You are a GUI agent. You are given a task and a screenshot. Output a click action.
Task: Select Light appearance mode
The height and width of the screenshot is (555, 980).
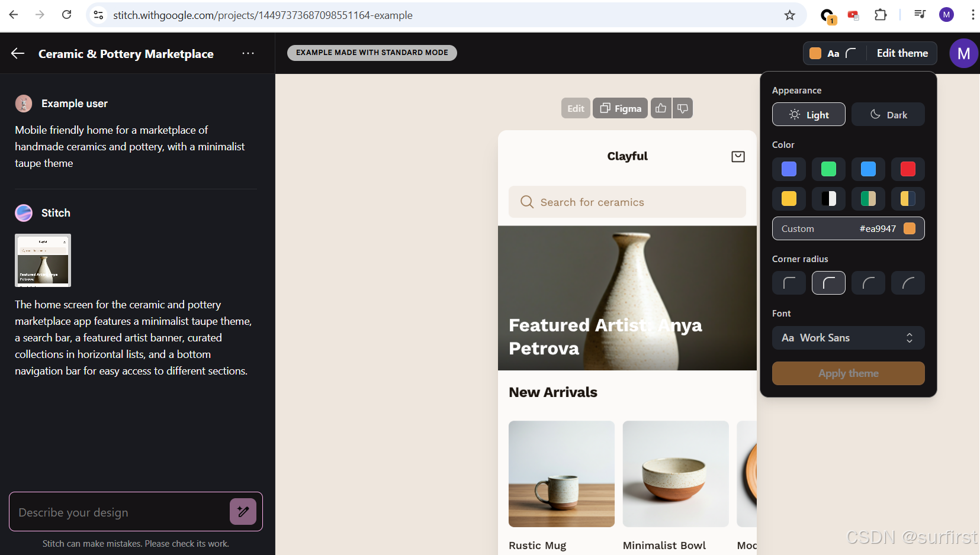[x=808, y=115]
